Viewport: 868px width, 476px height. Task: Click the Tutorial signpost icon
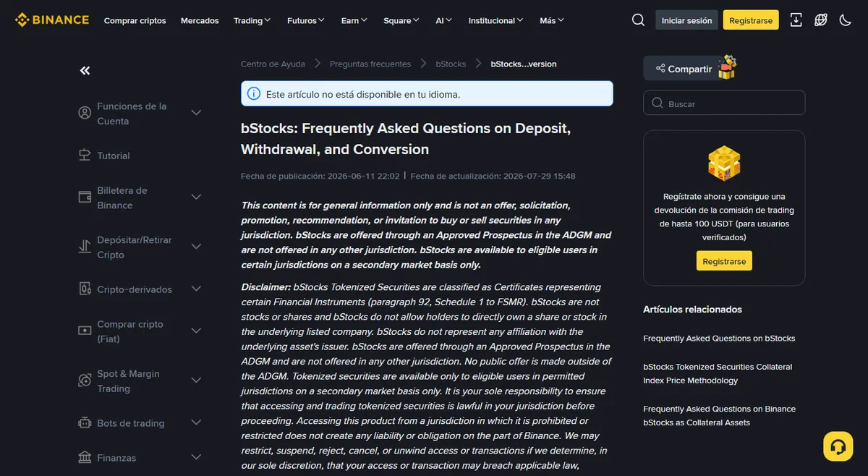tap(84, 156)
